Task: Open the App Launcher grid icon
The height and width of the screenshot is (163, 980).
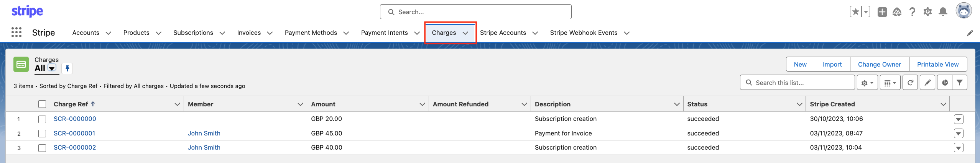Action: click(16, 33)
